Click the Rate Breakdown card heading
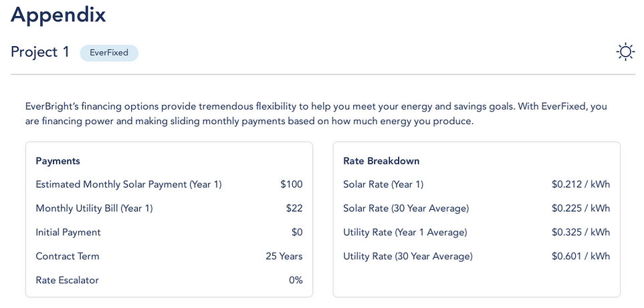This screenshot has width=644, height=308. click(x=381, y=161)
